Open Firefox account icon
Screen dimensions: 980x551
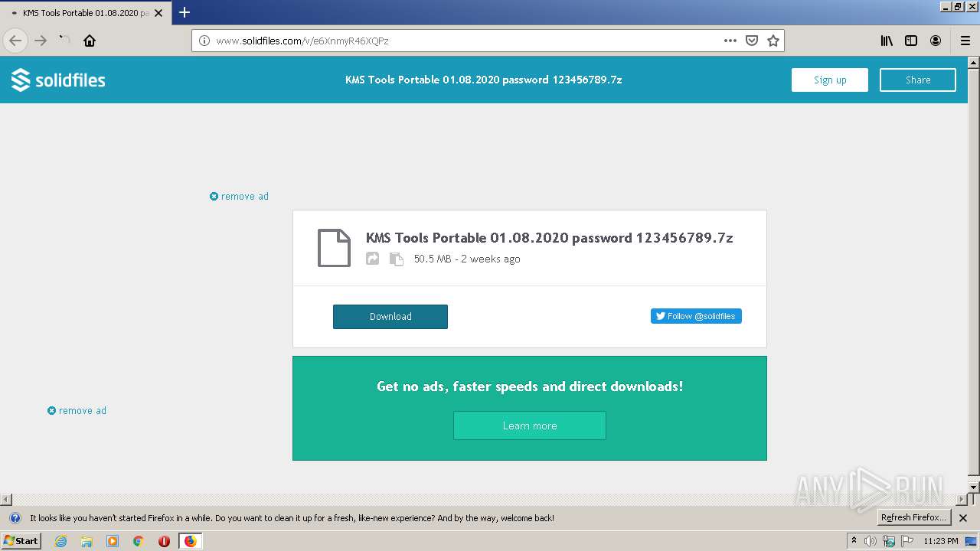pos(936,41)
